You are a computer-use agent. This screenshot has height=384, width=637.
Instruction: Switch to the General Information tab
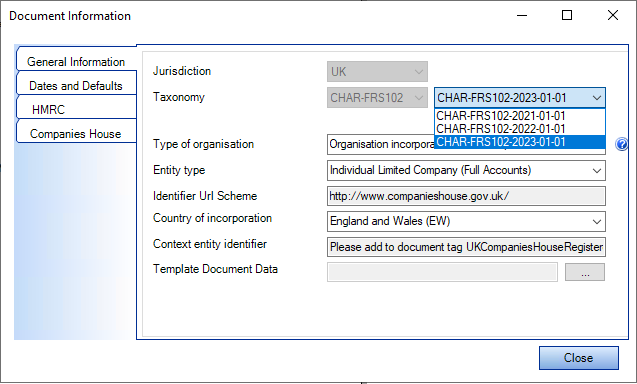click(x=76, y=62)
